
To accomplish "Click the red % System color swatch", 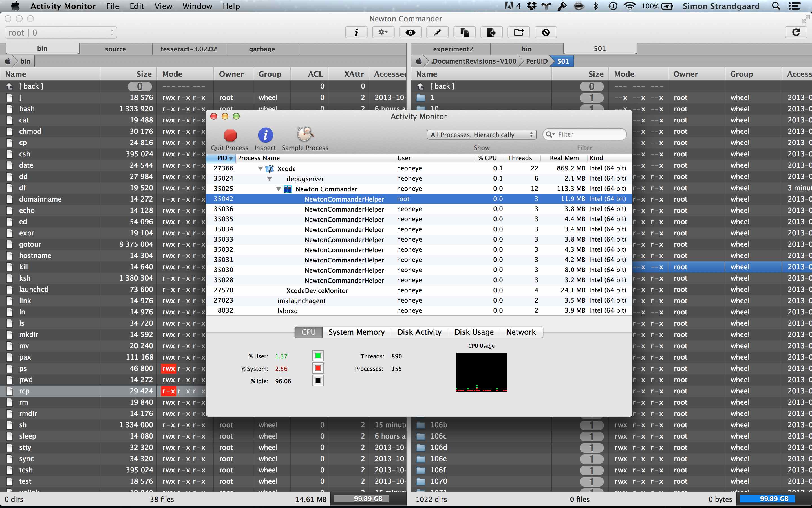I will [318, 368].
